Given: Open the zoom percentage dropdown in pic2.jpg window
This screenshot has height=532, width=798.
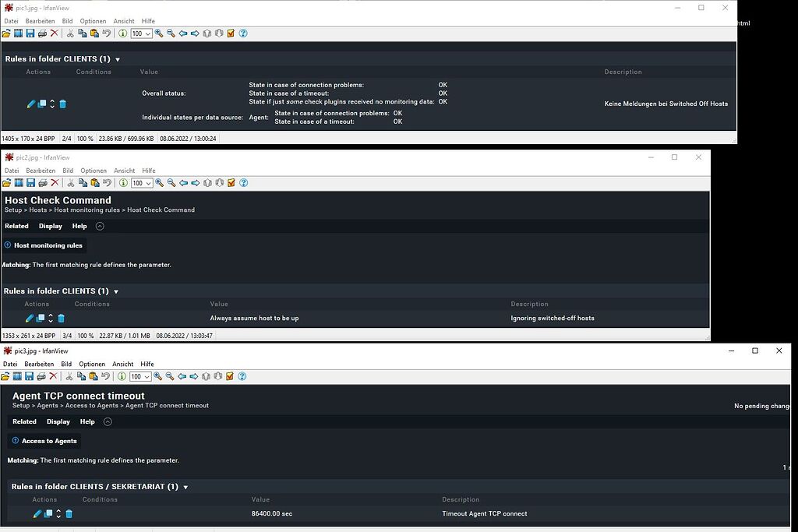Looking at the screenshot, I should click(x=147, y=183).
